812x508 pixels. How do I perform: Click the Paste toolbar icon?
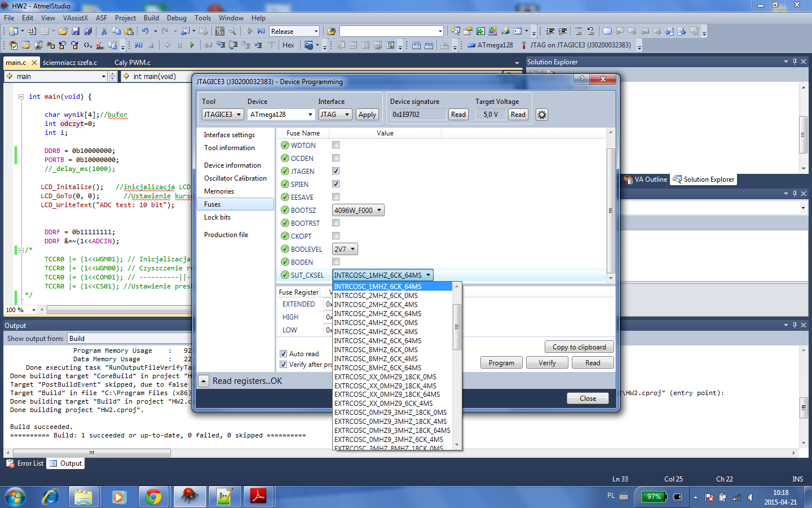(x=129, y=31)
